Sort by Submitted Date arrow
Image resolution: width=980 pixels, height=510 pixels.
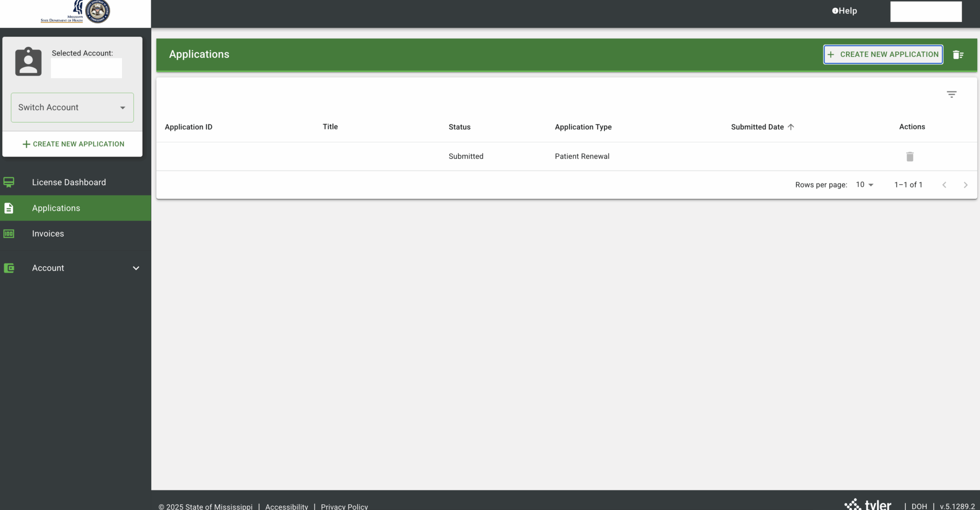(x=791, y=127)
